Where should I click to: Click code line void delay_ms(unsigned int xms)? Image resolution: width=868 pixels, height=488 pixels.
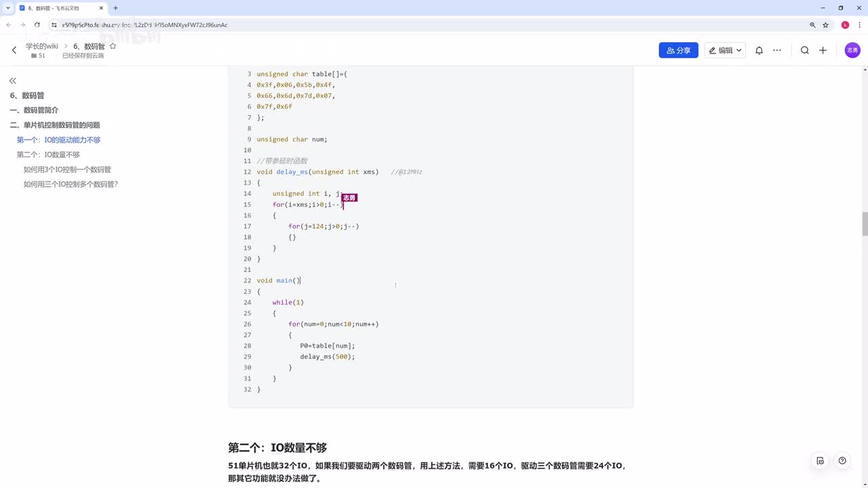[x=317, y=171]
